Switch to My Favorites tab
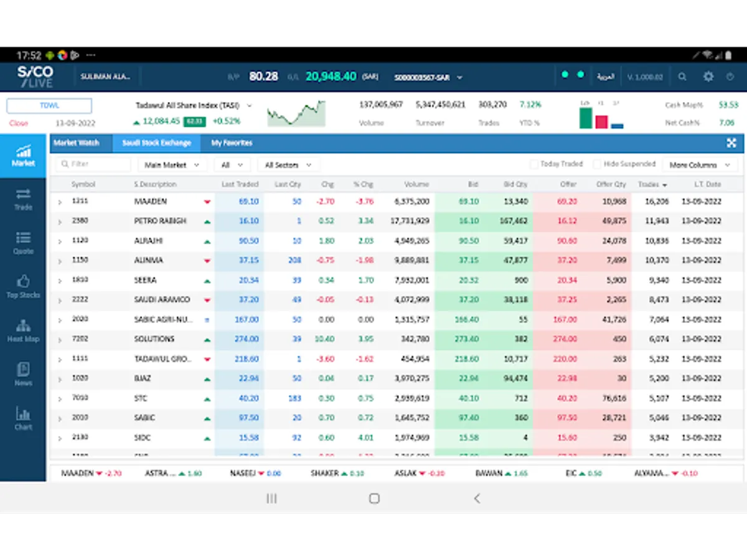Screen dimensions: 747x560 click(232, 143)
